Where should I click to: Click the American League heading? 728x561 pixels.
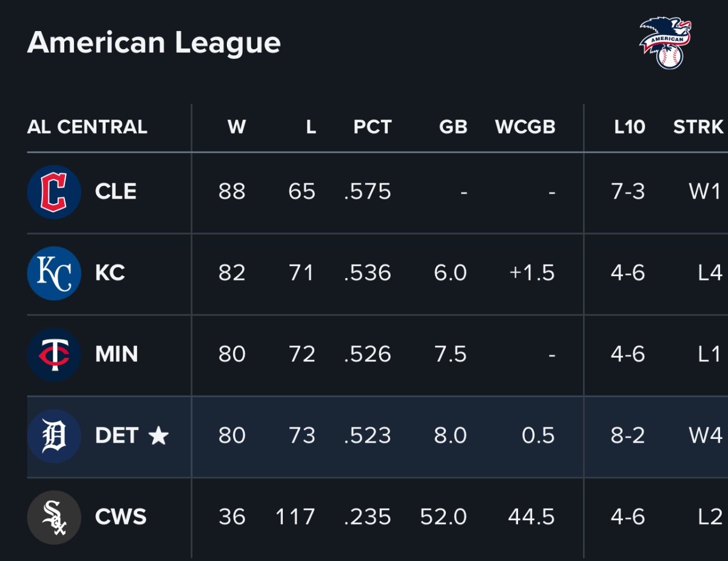(153, 42)
